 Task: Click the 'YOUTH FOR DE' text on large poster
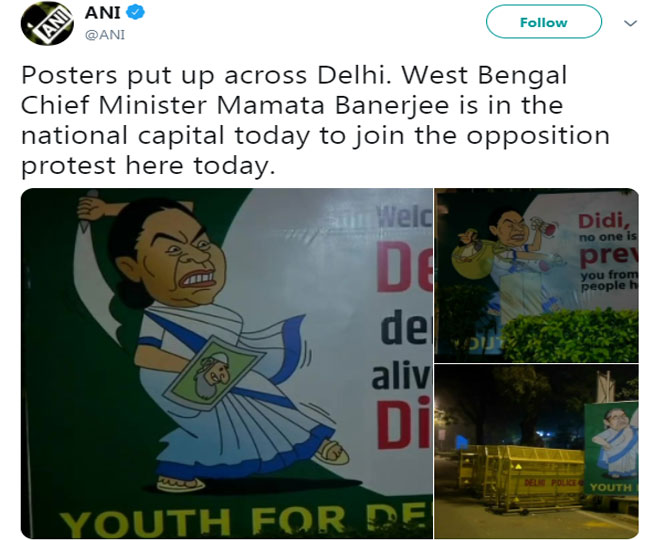245,521
